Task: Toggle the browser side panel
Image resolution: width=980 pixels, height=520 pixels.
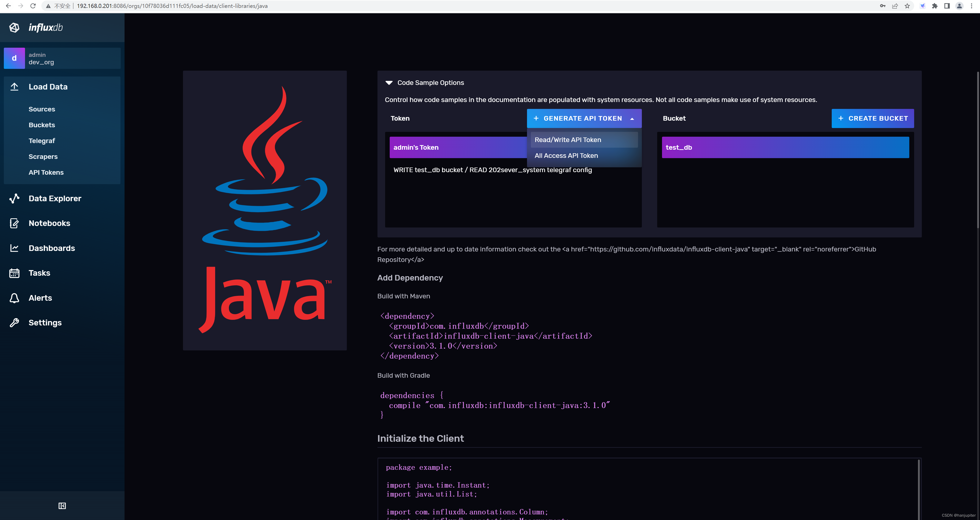Action: coord(947,6)
